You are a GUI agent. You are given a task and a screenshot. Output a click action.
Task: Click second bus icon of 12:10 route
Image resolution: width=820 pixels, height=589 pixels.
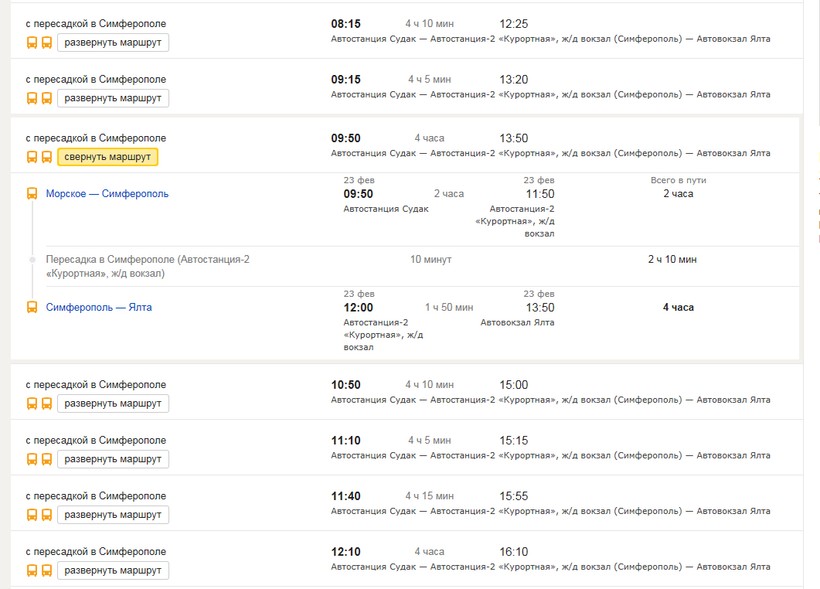coord(47,571)
